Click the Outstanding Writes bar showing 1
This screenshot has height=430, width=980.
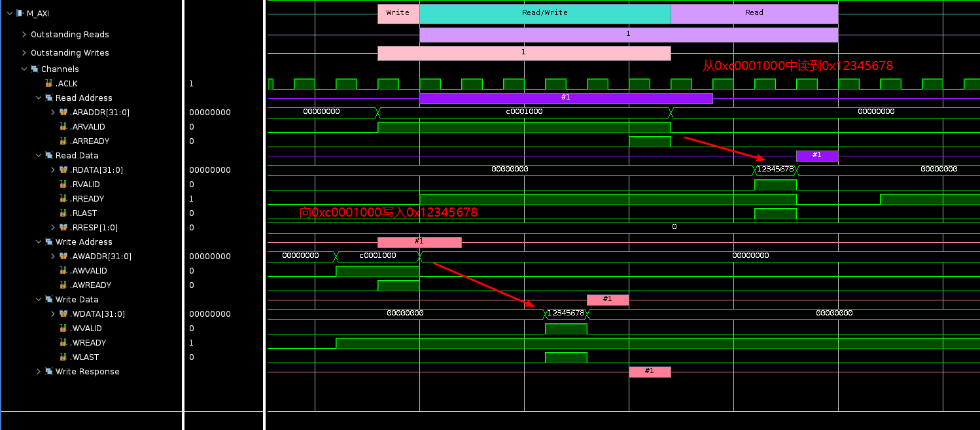click(524, 53)
